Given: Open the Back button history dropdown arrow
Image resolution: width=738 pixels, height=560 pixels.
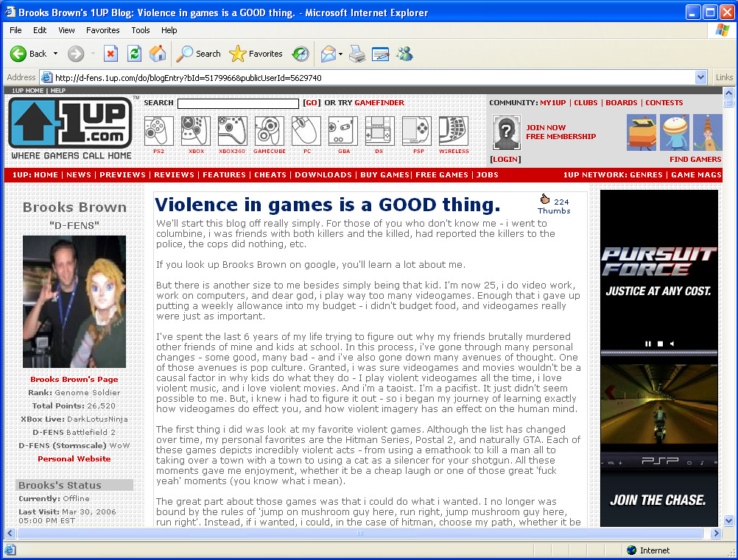Looking at the screenshot, I should [55, 54].
